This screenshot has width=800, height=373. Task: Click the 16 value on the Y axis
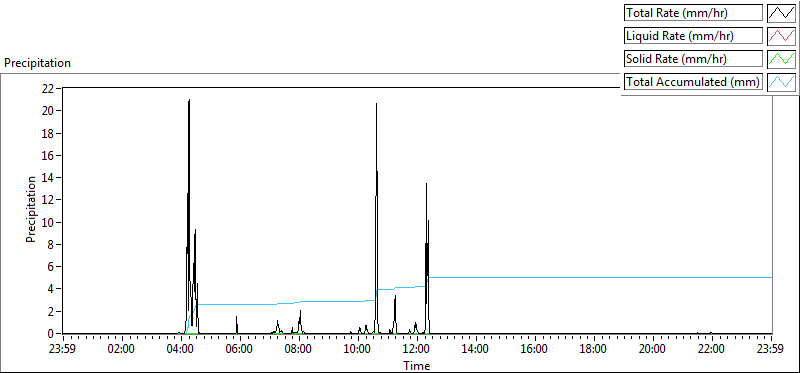pyautogui.click(x=48, y=155)
